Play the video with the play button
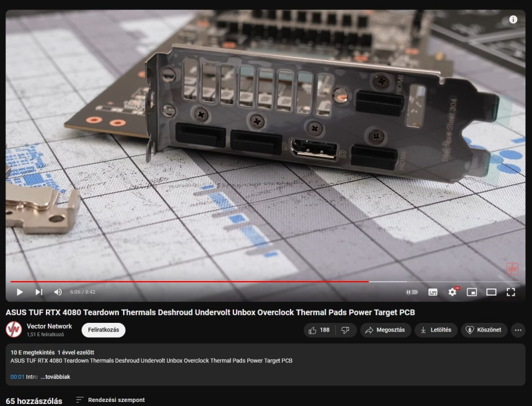532x406 pixels. tap(20, 292)
